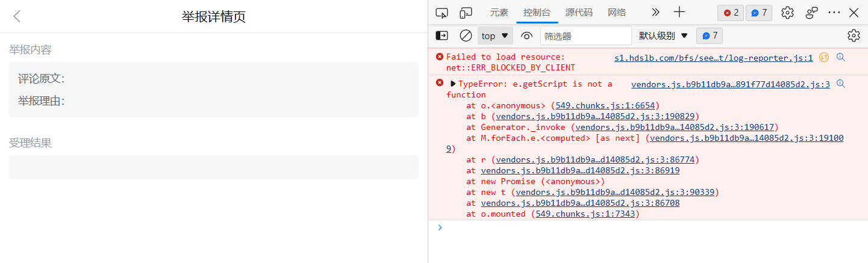Close the DevTools panel
868x263 pixels.
(854, 12)
